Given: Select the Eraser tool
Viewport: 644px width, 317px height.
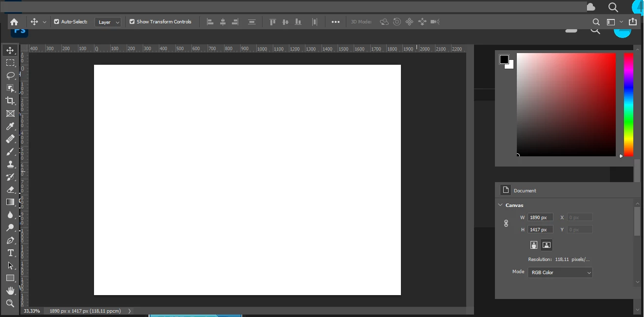Looking at the screenshot, I should [10, 190].
